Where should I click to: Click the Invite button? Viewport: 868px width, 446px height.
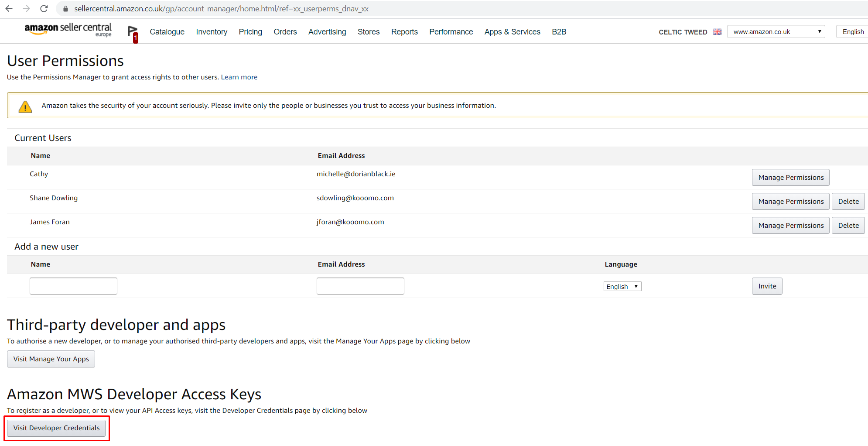pos(767,286)
